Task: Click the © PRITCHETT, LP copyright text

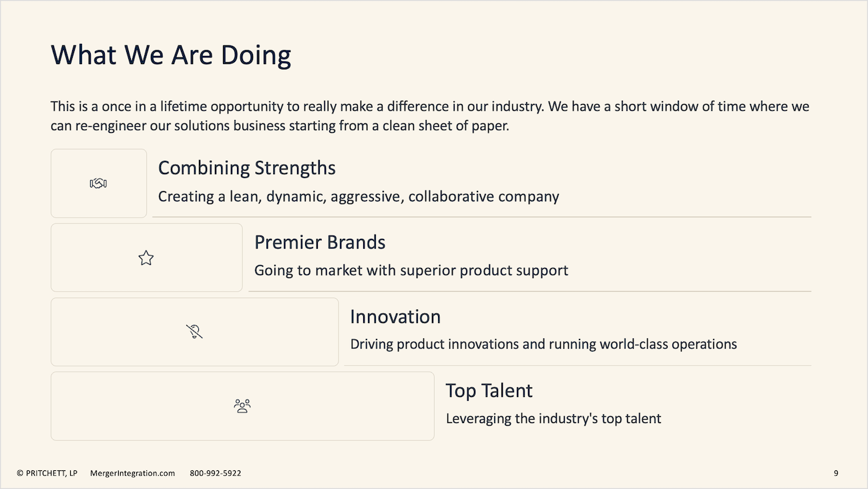Action: tap(47, 473)
